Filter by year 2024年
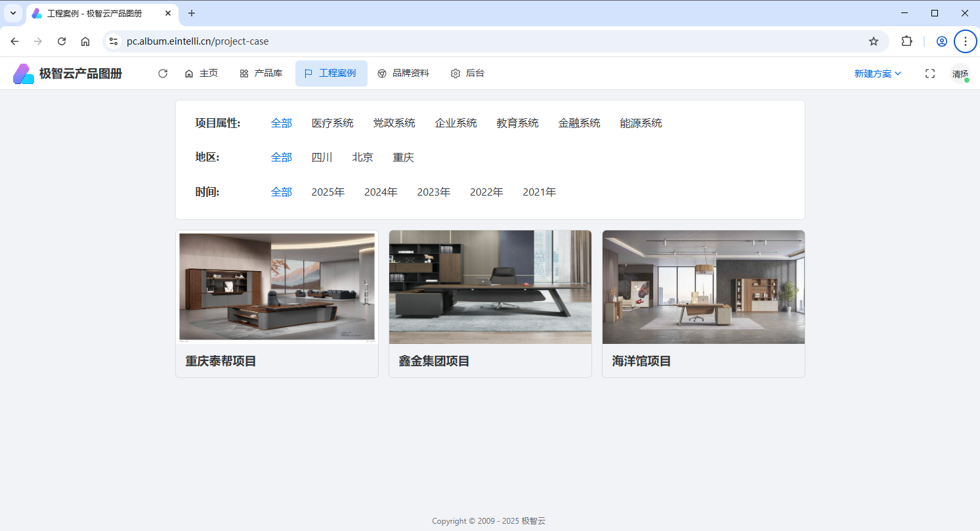The width and height of the screenshot is (980, 531). [381, 192]
